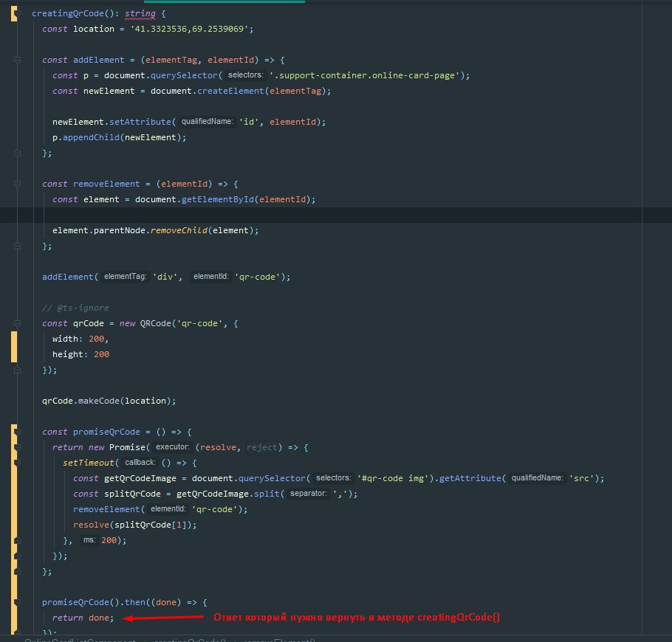Click the '.support-container.online-card-page' selector string
Image resolution: width=672 pixels, height=642 pixels.
coord(364,75)
